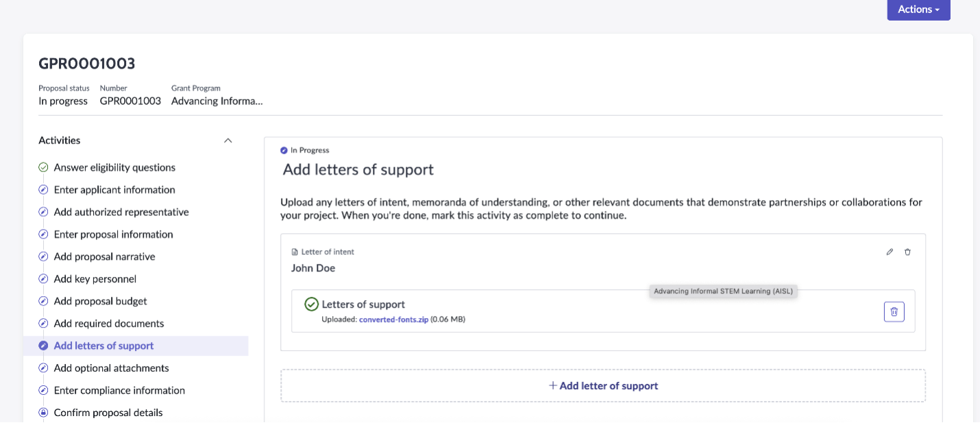Go to Add required documents

click(109, 324)
